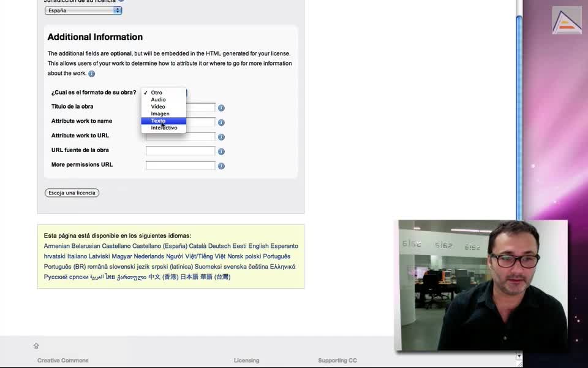This screenshot has width=588, height=368.
Task: Click info icon for Título de la obra
Action: click(221, 108)
